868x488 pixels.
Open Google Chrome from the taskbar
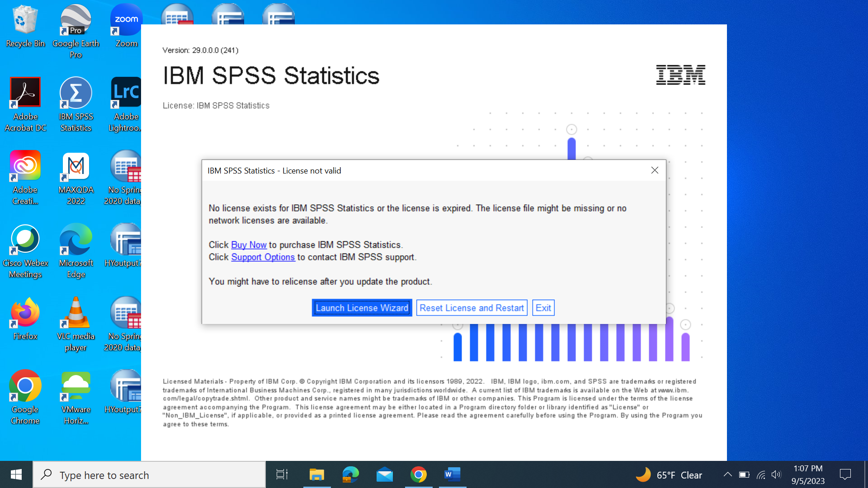(419, 474)
